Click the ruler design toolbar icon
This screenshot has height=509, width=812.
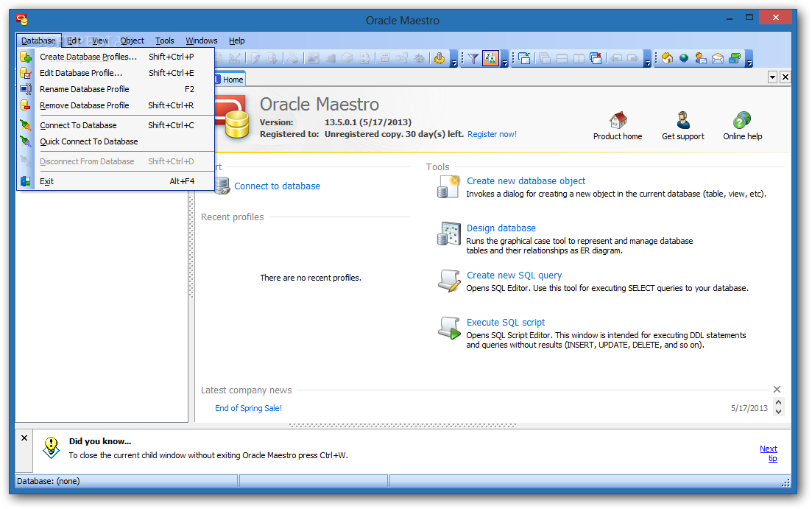click(x=235, y=59)
